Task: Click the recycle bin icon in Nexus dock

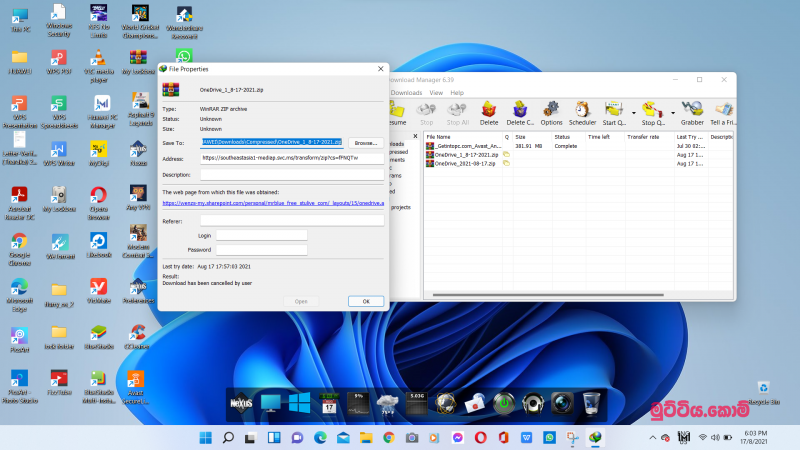Action: (591, 404)
